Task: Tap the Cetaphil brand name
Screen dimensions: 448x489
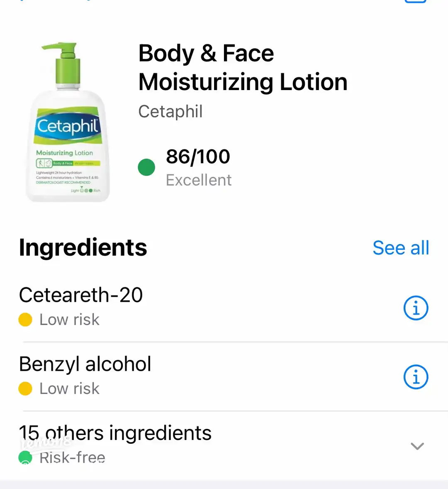Action: click(170, 111)
